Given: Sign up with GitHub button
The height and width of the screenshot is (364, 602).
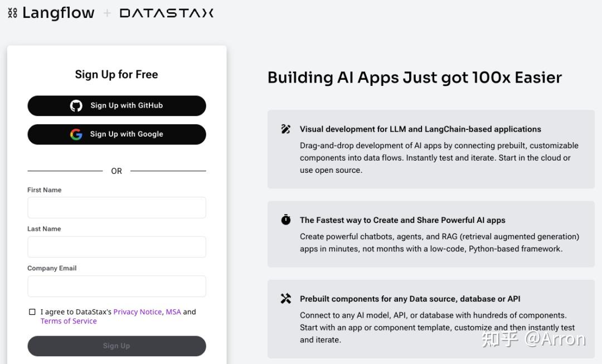Looking at the screenshot, I should coord(116,106).
